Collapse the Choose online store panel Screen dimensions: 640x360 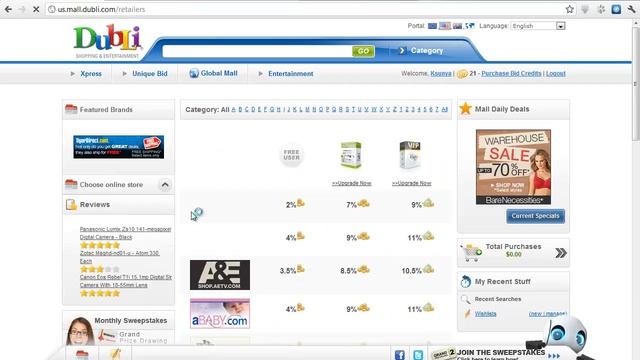pos(165,184)
